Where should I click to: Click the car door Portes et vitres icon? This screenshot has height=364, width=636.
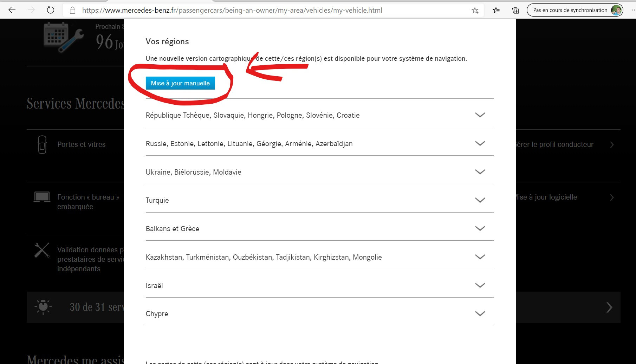[42, 144]
